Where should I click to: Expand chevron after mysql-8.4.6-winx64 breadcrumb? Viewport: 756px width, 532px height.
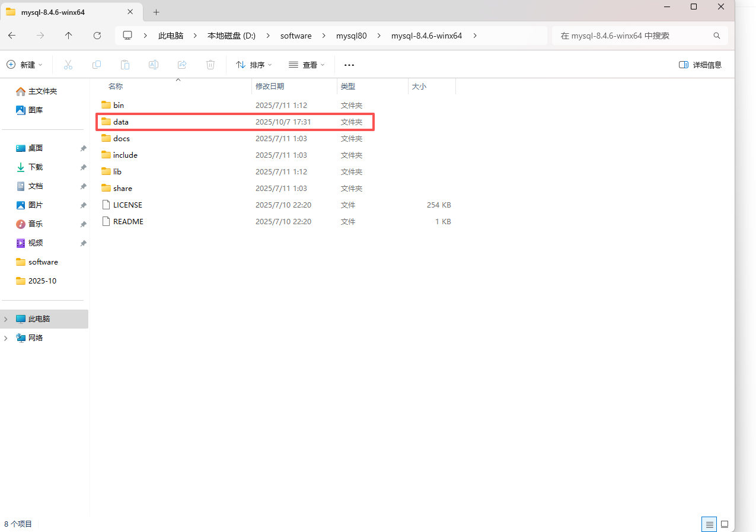(x=474, y=36)
